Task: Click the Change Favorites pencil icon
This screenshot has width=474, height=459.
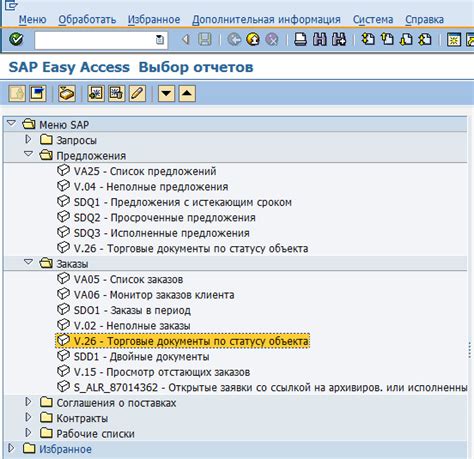Action: pyautogui.click(x=137, y=93)
